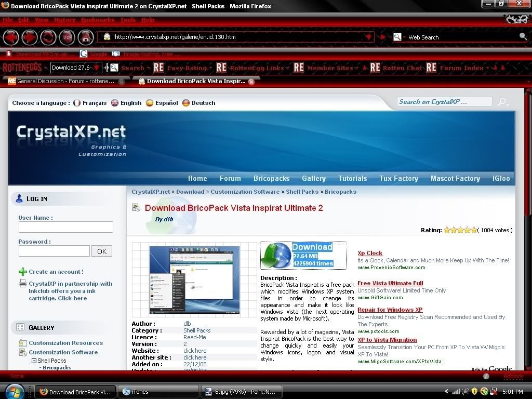This screenshot has width=532, height=399.
Task: Click the Xp Clock ad link
Action: click(x=370, y=253)
